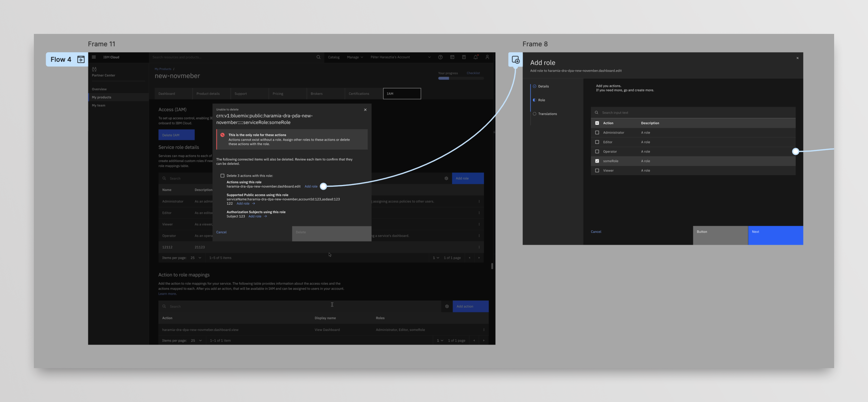Click the Checklist link
The width and height of the screenshot is (868, 402).
(x=473, y=73)
